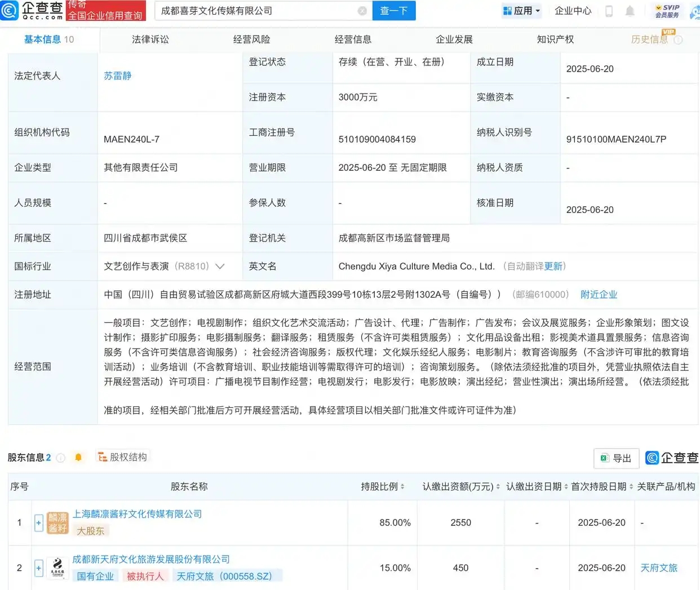This screenshot has width=700, height=590.
Task: Open SVIP 会员服务
Action: 667,11
